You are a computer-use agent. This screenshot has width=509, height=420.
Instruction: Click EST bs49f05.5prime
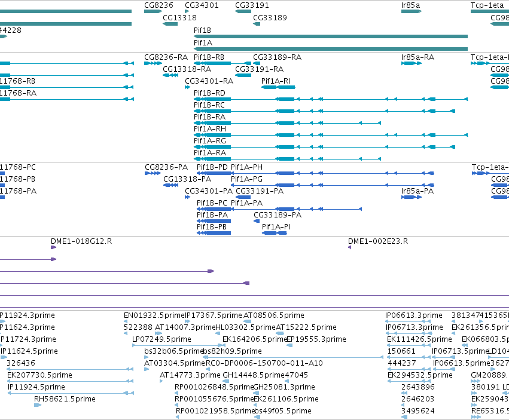point(282,411)
